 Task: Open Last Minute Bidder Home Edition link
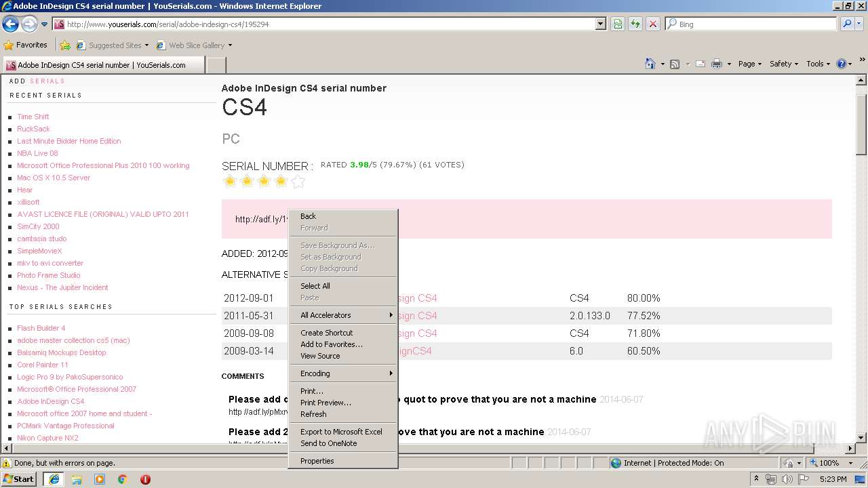point(69,141)
